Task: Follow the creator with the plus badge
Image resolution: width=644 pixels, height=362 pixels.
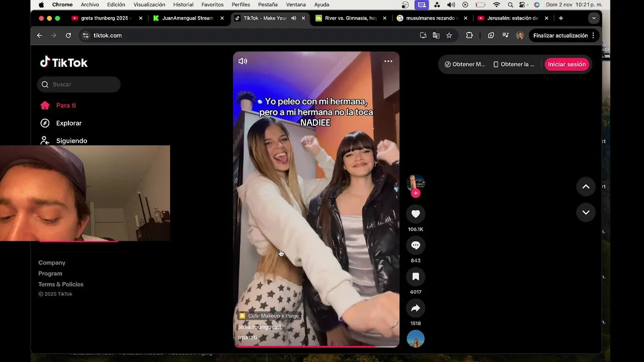Action: (416, 193)
